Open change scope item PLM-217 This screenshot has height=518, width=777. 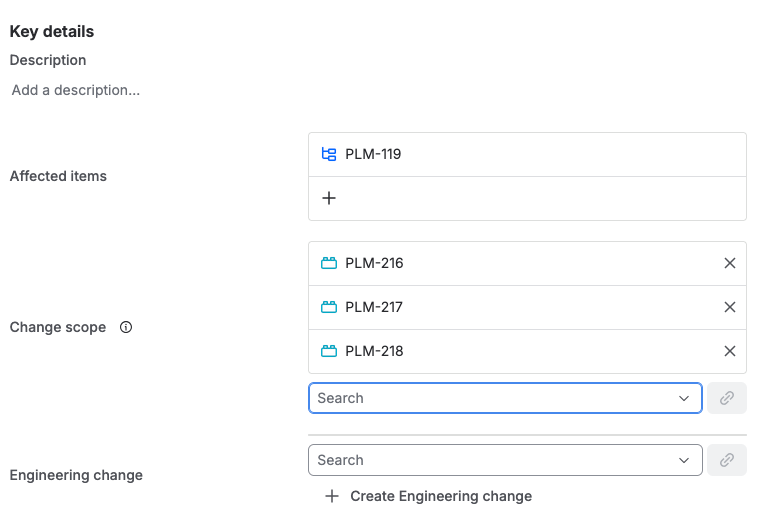click(x=374, y=307)
